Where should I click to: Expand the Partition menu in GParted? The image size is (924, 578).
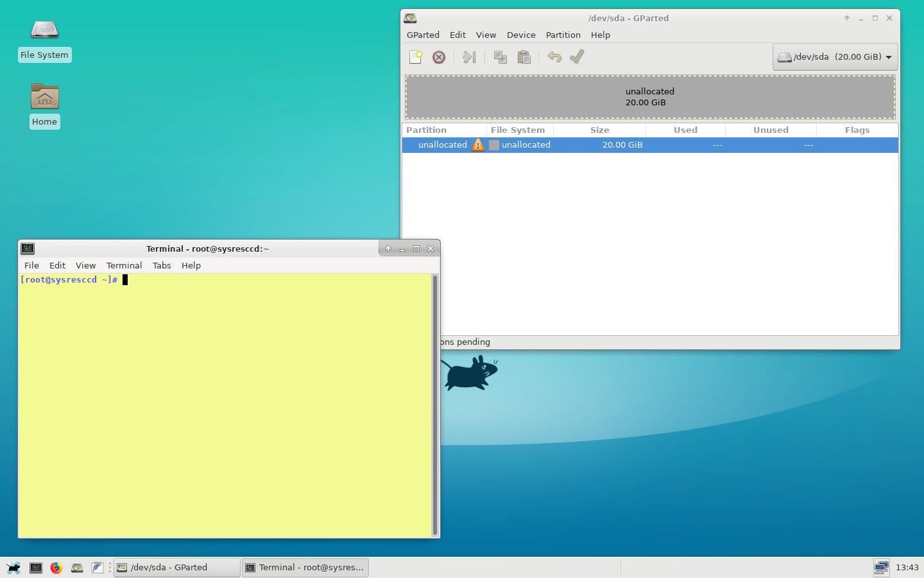coord(563,35)
